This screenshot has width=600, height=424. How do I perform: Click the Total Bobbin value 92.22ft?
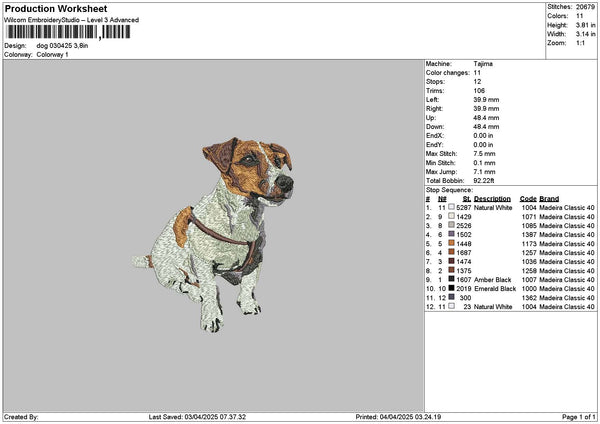pyautogui.click(x=486, y=178)
